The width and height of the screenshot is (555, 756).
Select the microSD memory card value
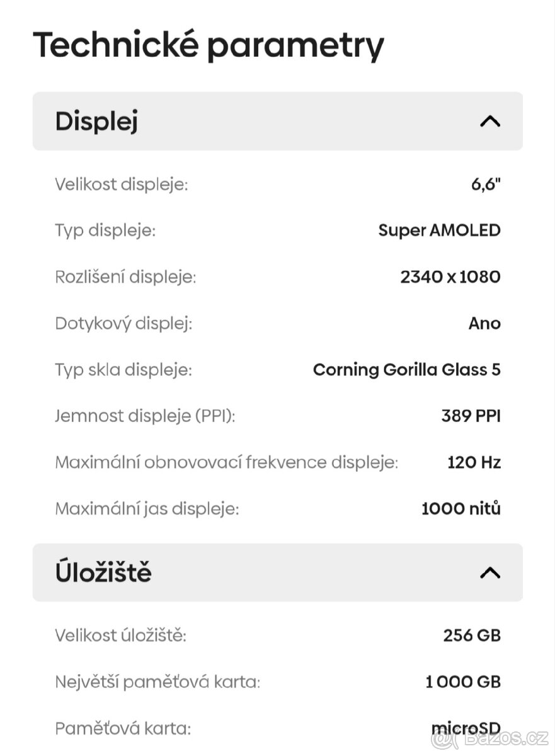click(467, 728)
